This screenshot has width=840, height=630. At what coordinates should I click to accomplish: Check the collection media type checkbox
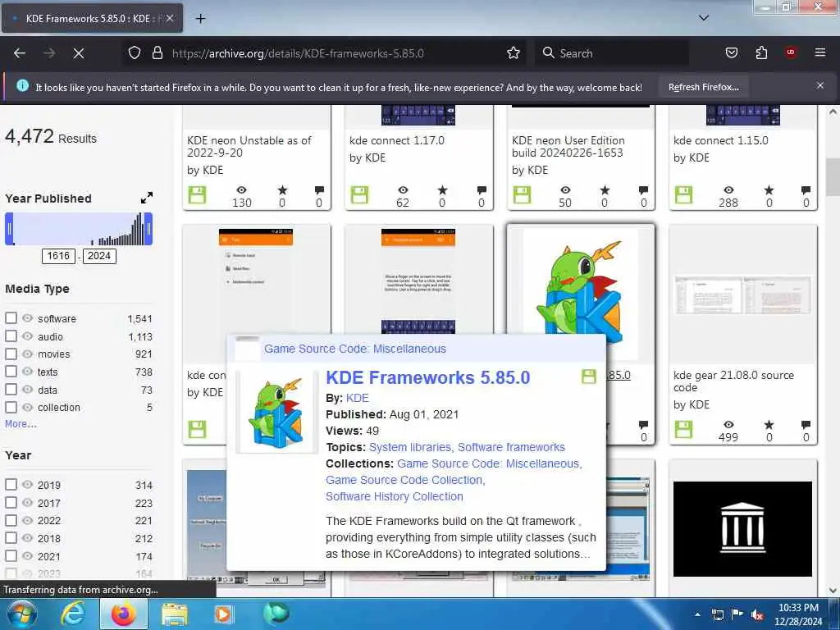11,407
